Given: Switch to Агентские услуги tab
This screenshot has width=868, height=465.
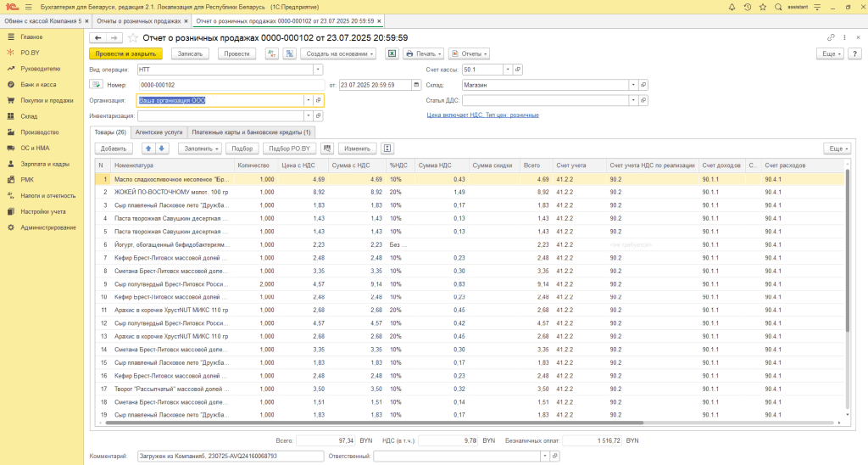Looking at the screenshot, I should (159, 132).
